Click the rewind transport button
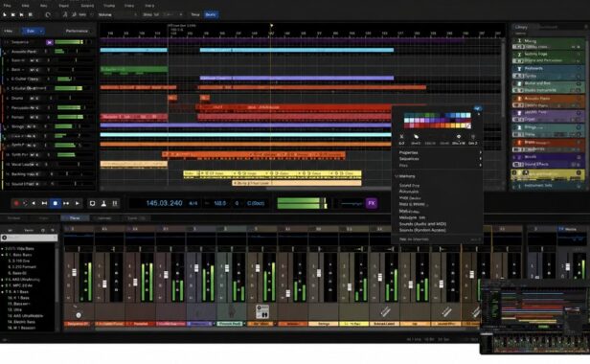Screen dimensions: 590x364 click(x=34, y=203)
